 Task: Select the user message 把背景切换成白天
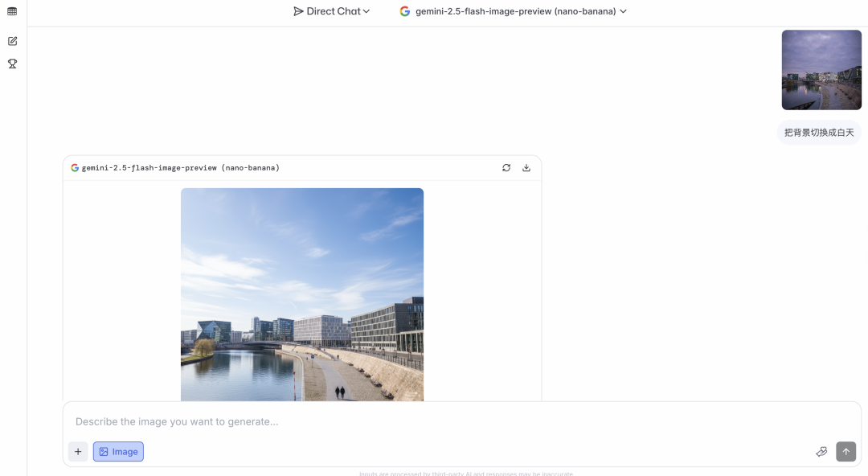tap(819, 131)
